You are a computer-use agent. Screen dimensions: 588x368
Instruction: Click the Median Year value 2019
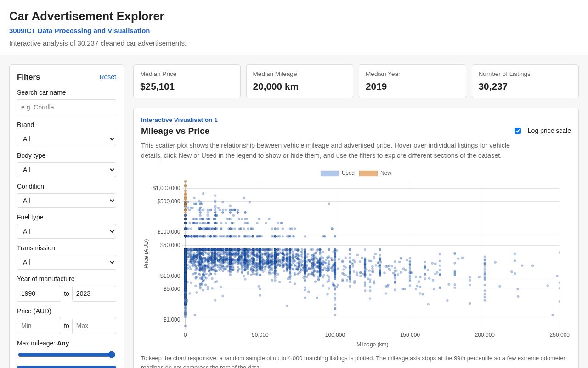pyautogui.click(x=376, y=86)
